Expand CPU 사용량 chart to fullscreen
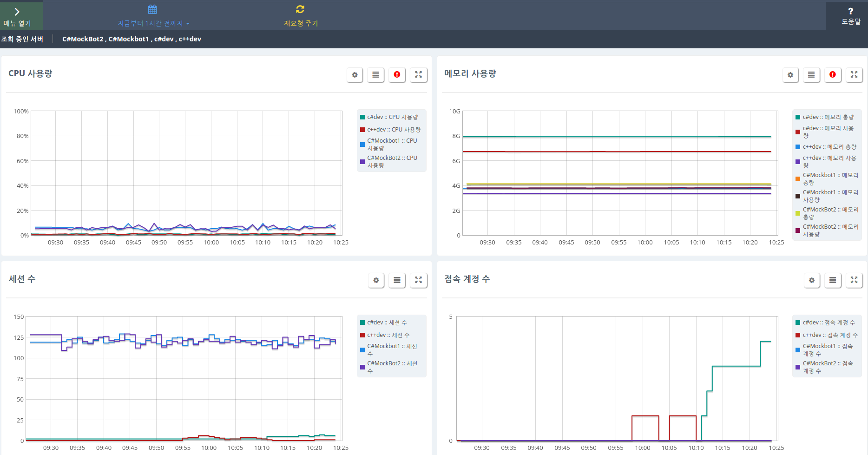This screenshot has width=868, height=455. tap(418, 75)
